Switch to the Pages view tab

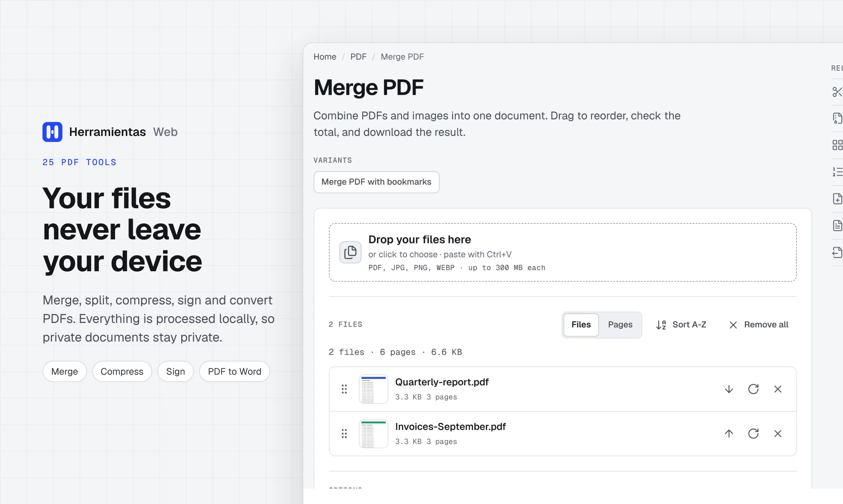click(x=620, y=325)
